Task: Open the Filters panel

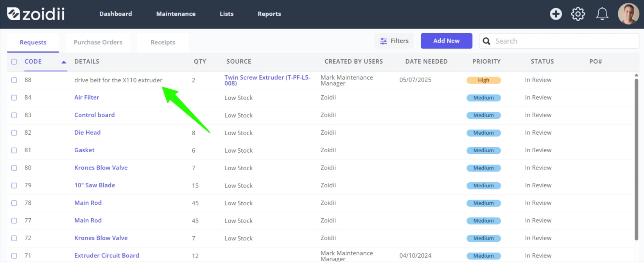Action: coord(394,41)
